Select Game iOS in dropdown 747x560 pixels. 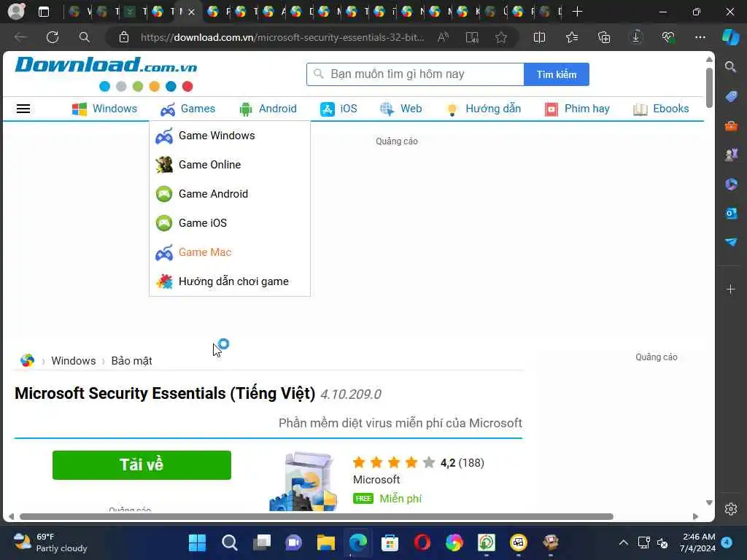tap(230, 223)
